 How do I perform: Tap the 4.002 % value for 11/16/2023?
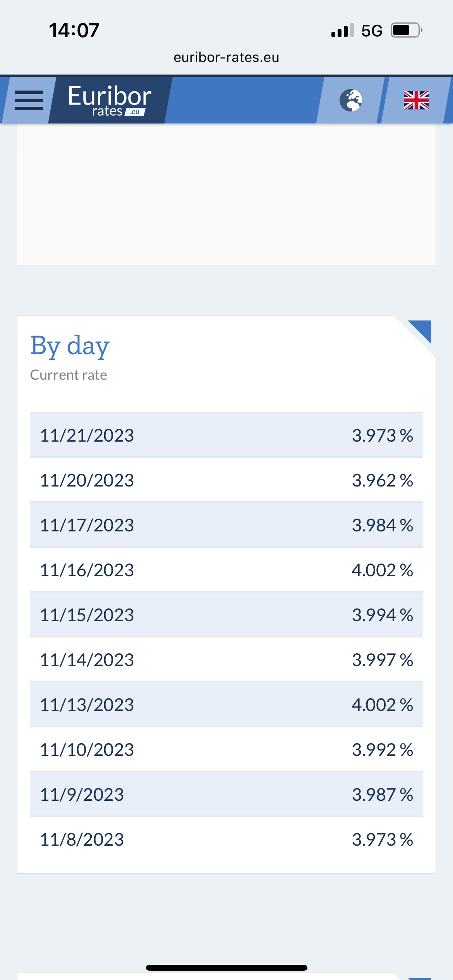[x=382, y=570]
